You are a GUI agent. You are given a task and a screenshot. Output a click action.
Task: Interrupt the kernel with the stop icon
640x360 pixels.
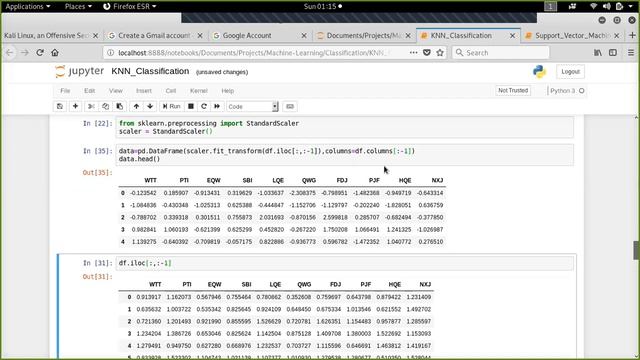[x=191, y=107]
